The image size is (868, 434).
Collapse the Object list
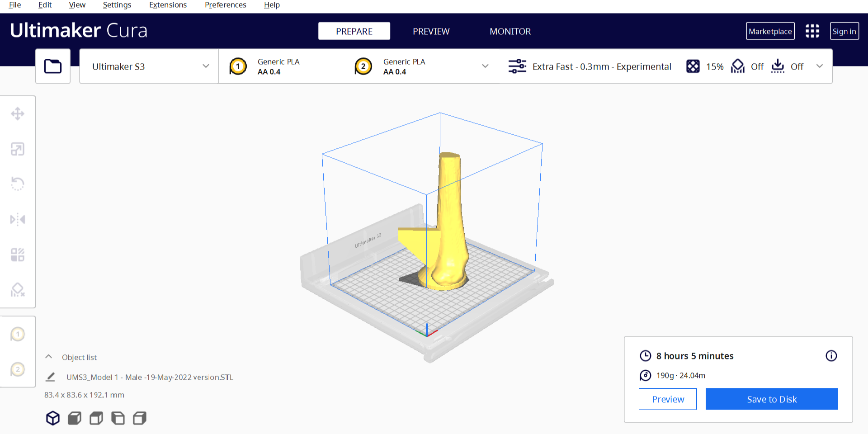pyautogui.click(x=49, y=357)
